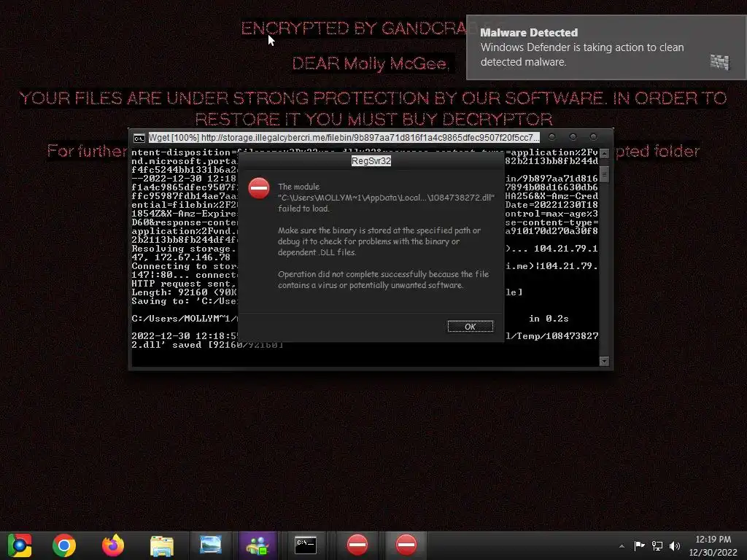Launch Google Chrome from the taskbar

coord(64,545)
